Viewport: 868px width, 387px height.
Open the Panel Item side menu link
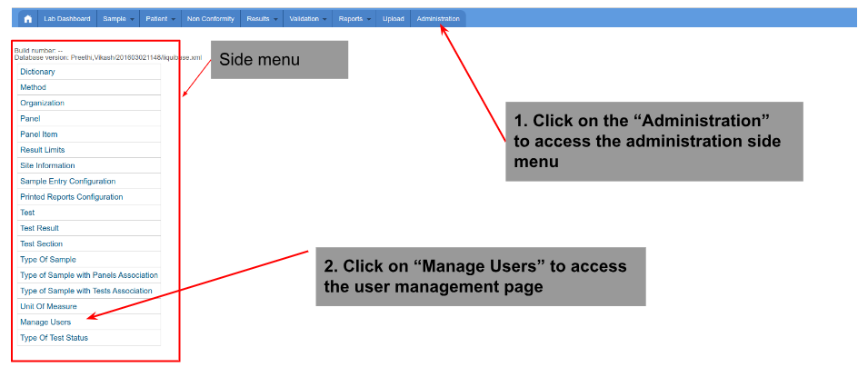[x=39, y=134]
